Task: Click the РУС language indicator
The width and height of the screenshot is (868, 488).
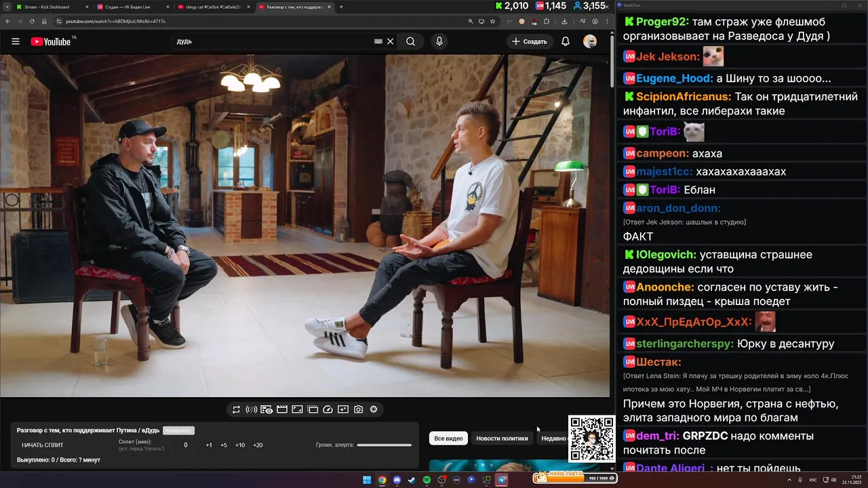Action: coord(813,480)
